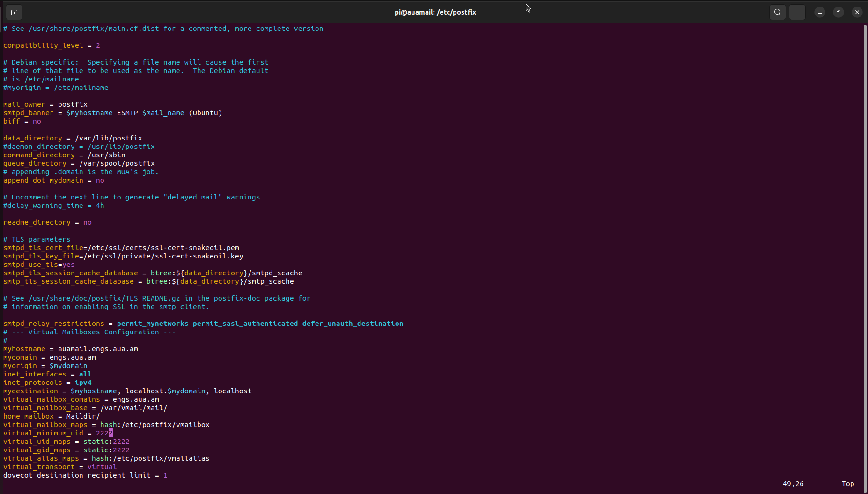Viewport: 868px width, 494px height.
Task: Click the main.cf.dist comment on first line
Action: (163, 29)
